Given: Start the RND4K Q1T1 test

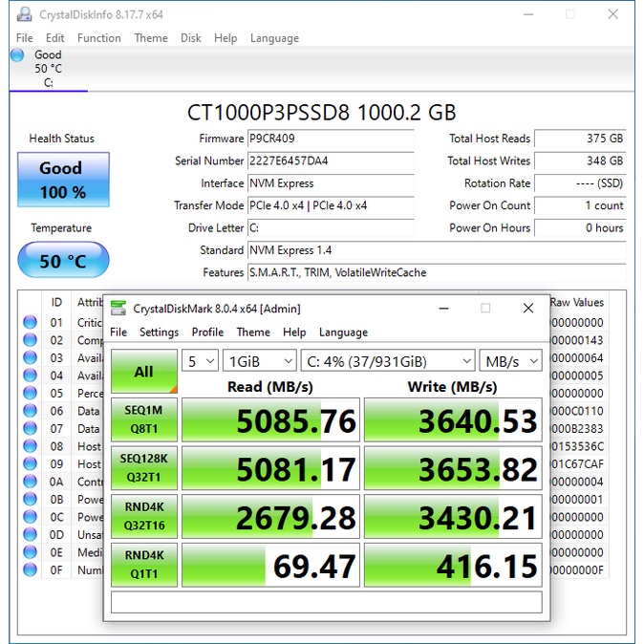Looking at the screenshot, I should (x=143, y=565).
